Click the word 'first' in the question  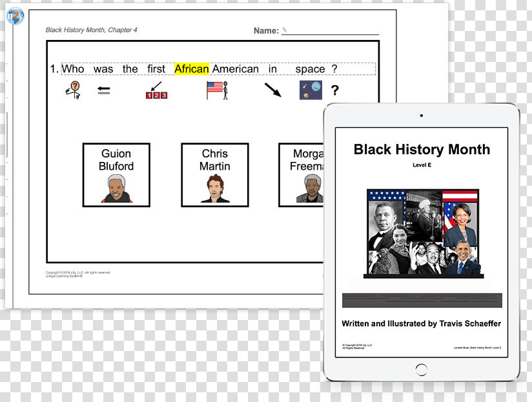pos(156,69)
